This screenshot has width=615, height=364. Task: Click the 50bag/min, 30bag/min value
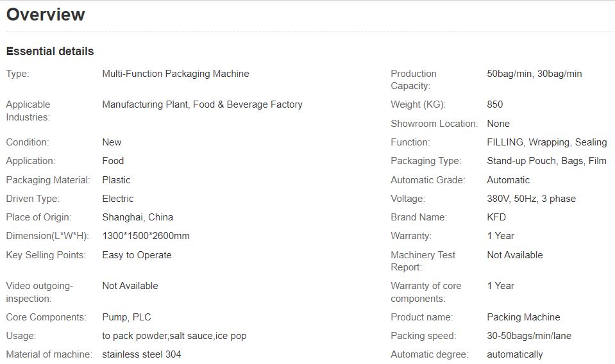tap(534, 74)
